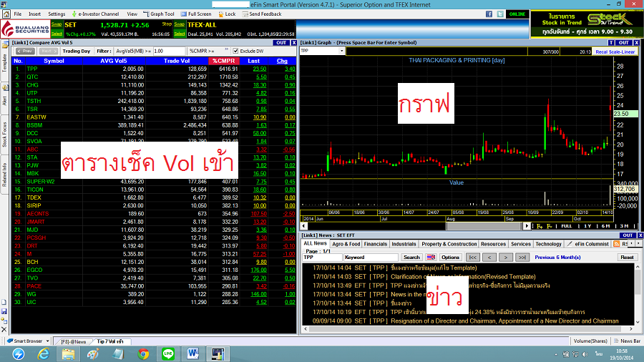Open Internet Explorer from the taskbar
This screenshot has width=644, height=362.
coord(44,354)
